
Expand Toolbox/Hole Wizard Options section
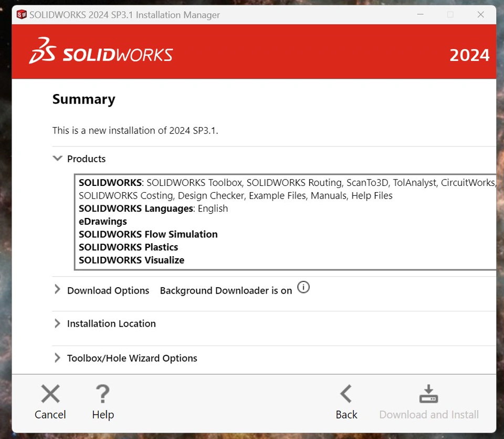(57, 358)
